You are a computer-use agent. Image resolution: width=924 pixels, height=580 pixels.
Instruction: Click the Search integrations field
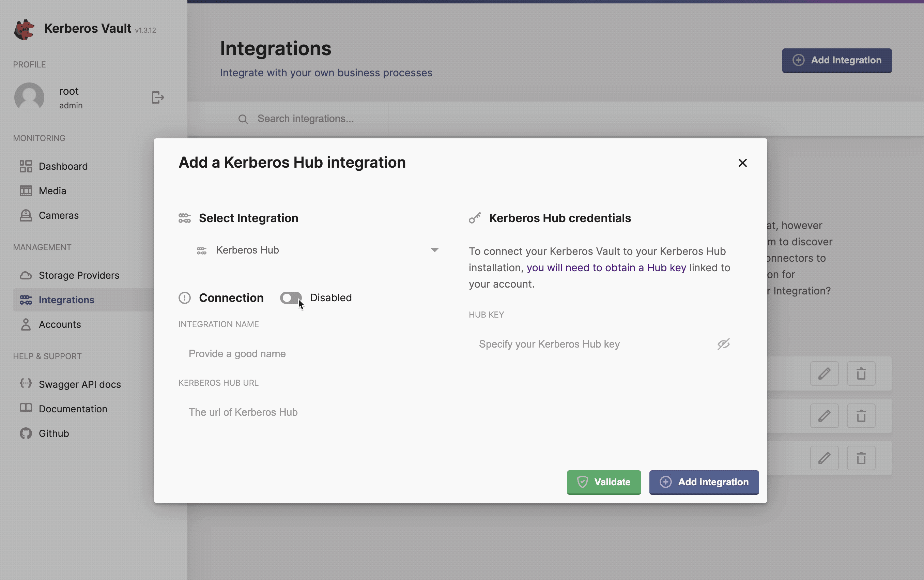click(306, 119)
